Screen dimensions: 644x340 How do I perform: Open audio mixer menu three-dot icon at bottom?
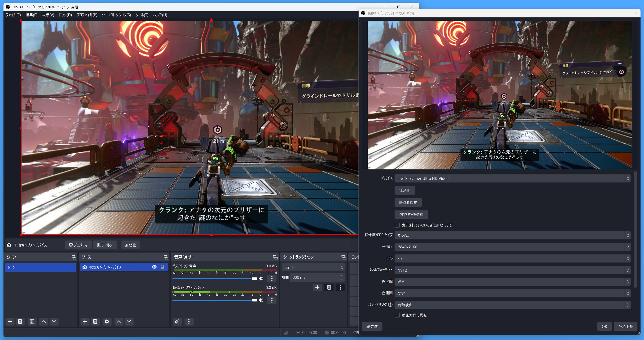189,321
